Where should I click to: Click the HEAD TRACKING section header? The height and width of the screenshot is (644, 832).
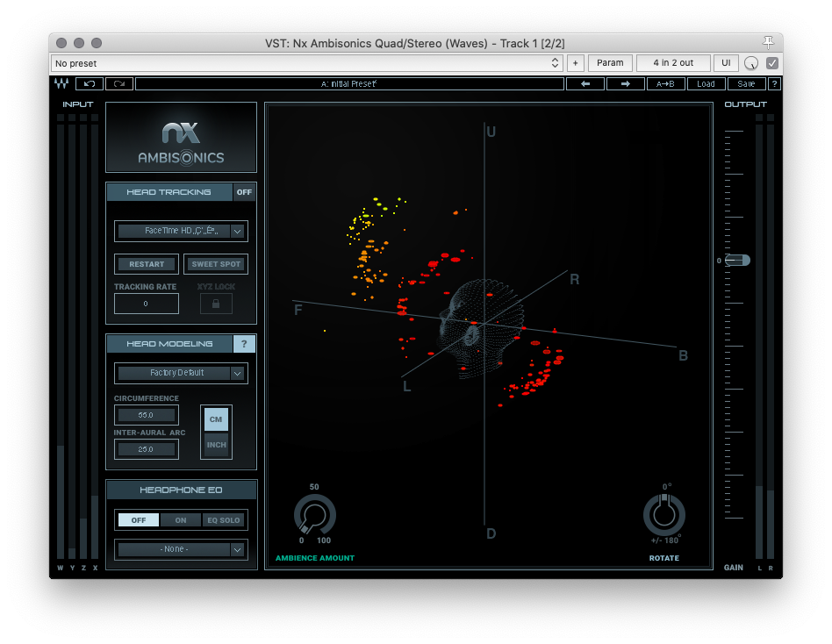[x=169, y=192]
